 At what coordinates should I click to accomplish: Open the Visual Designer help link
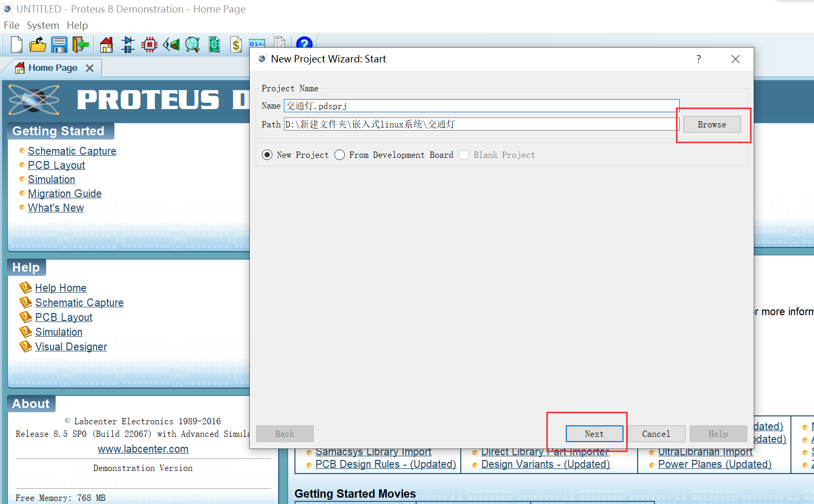pyautogui.click(x=71, y=347)
